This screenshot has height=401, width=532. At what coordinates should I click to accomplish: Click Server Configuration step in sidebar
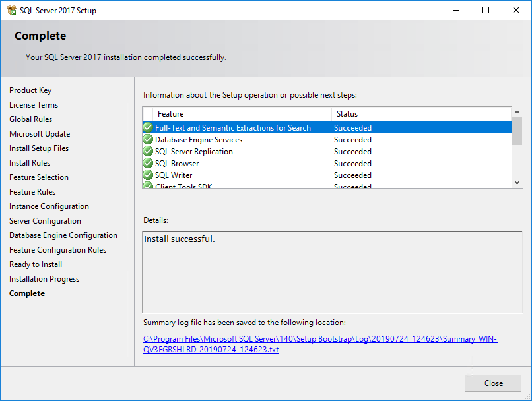coord(45,221)
